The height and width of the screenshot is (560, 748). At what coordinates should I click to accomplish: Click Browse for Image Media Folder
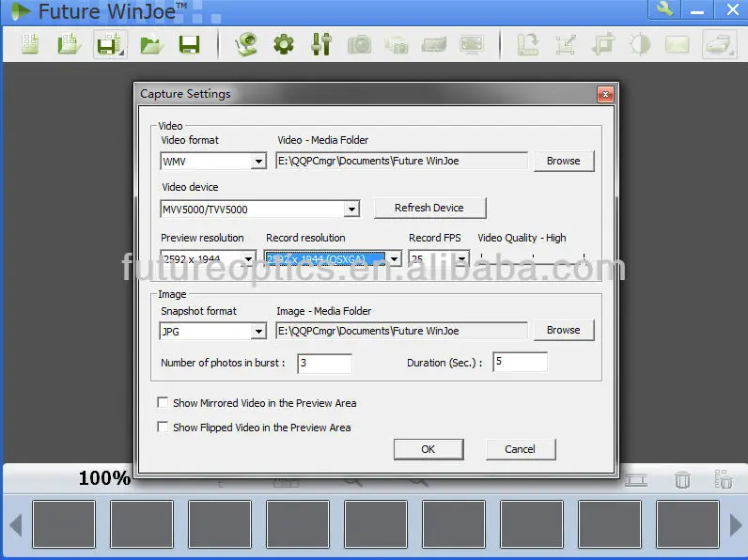(x=564, y=330)
